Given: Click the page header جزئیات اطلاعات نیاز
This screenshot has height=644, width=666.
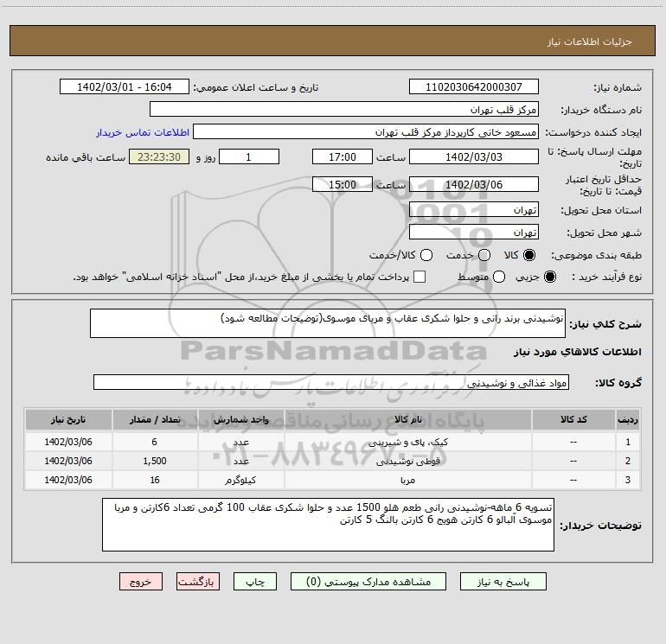Looking at the screenshot, I should [589, 41].
